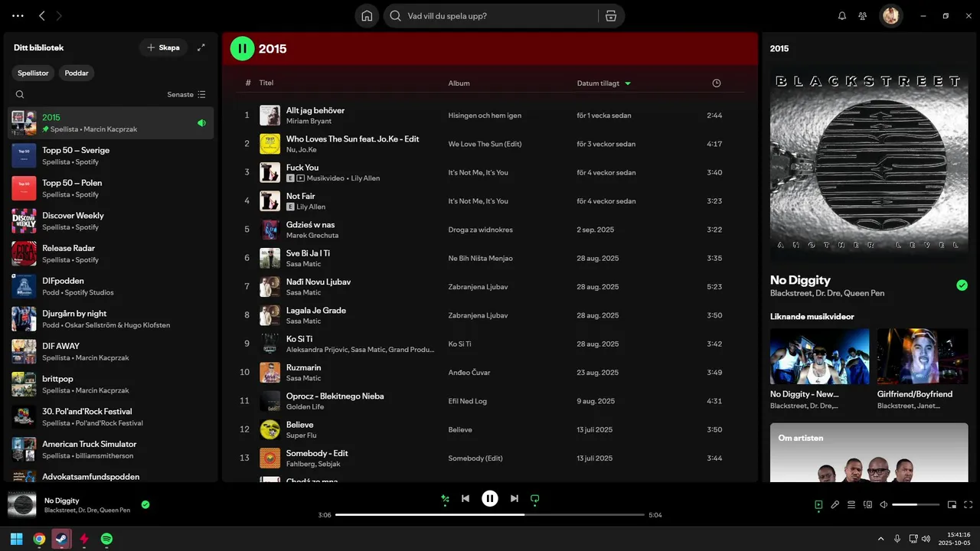Open the No Diggity title in bottom bar

point(62,500)
